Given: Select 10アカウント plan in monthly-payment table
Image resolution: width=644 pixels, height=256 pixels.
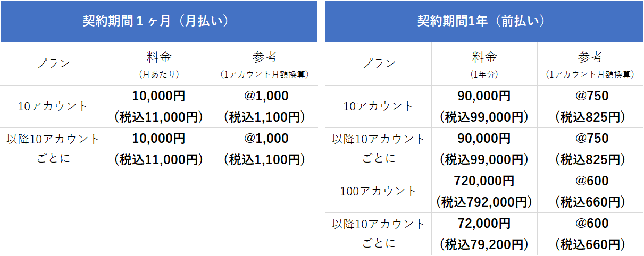Looking at the screenshot, I should coord(53,106).
